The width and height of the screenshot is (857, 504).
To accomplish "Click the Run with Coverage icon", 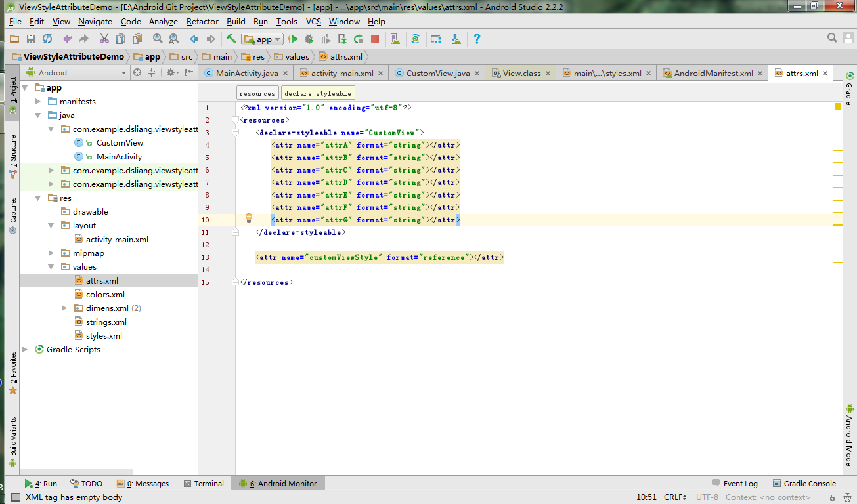I will pyautogui.click(x=326, y=39).
